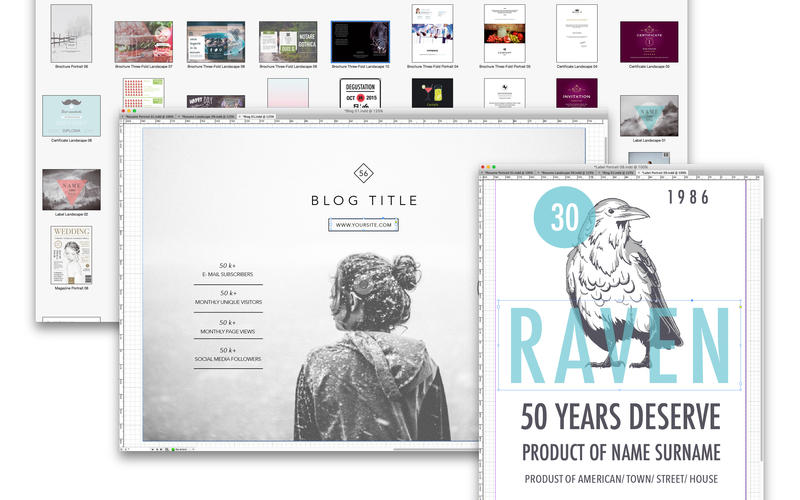Select the Label Landscape 01 teal triangle template
The image size is (800, 500).
coord(649,116)
